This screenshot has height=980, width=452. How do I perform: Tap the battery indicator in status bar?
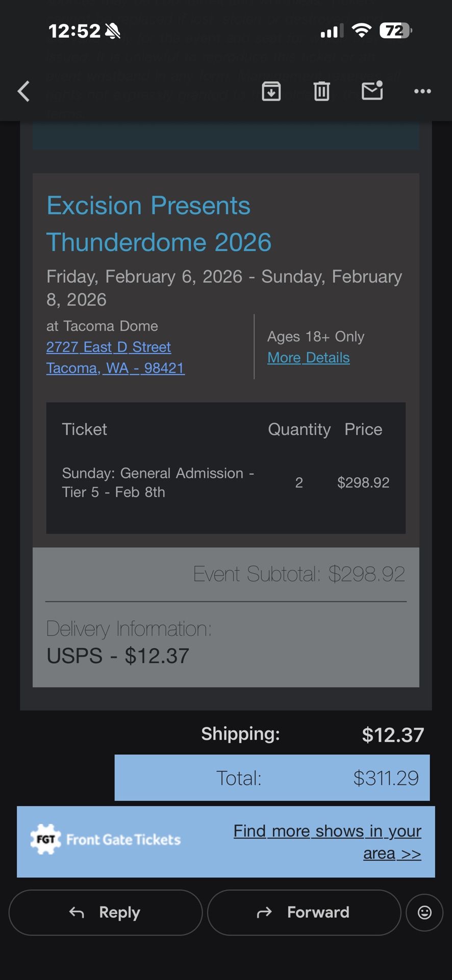pos(395,31)
